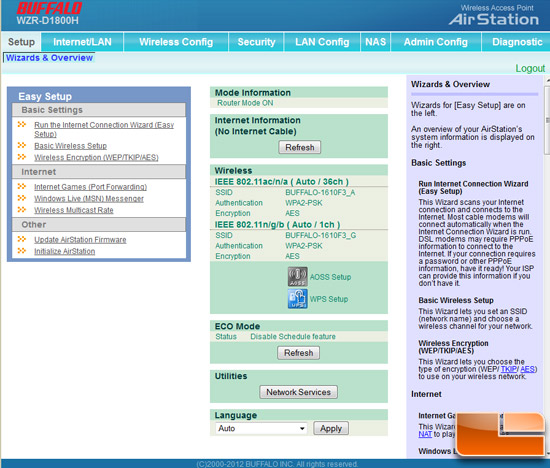Open the Wireless Config tab
550x468 pixels.
coord(176,42)
